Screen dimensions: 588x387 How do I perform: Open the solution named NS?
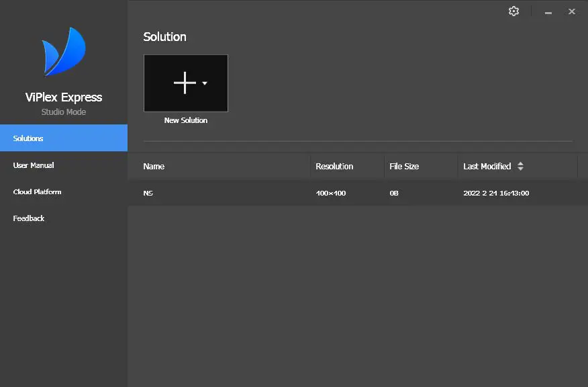click(147, 193)
